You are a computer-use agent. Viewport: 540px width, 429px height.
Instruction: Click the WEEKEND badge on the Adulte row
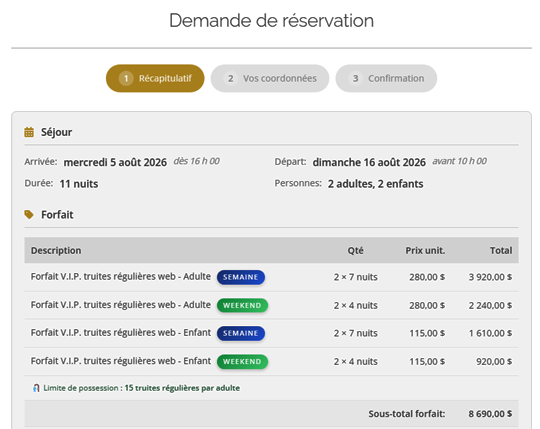(242, 305)
